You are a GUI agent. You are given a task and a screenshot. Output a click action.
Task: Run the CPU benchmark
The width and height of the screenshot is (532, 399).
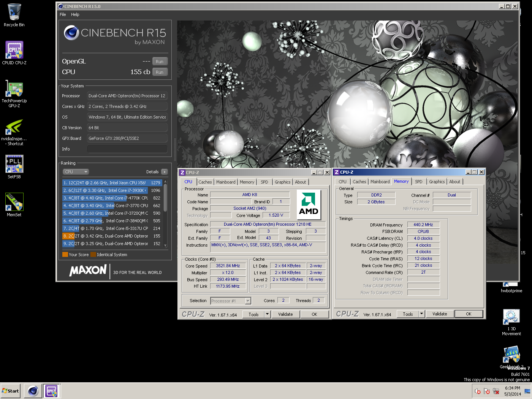pos(160,72)
